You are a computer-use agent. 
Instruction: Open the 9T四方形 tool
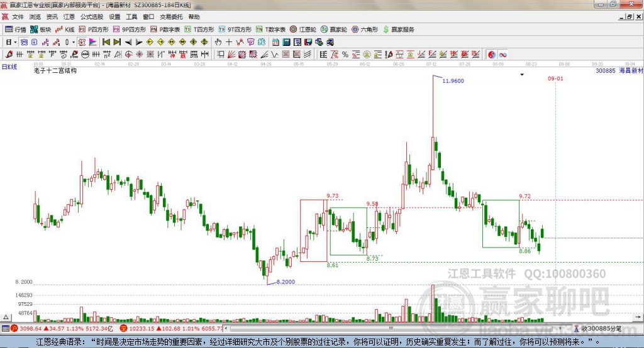point(235,30)
